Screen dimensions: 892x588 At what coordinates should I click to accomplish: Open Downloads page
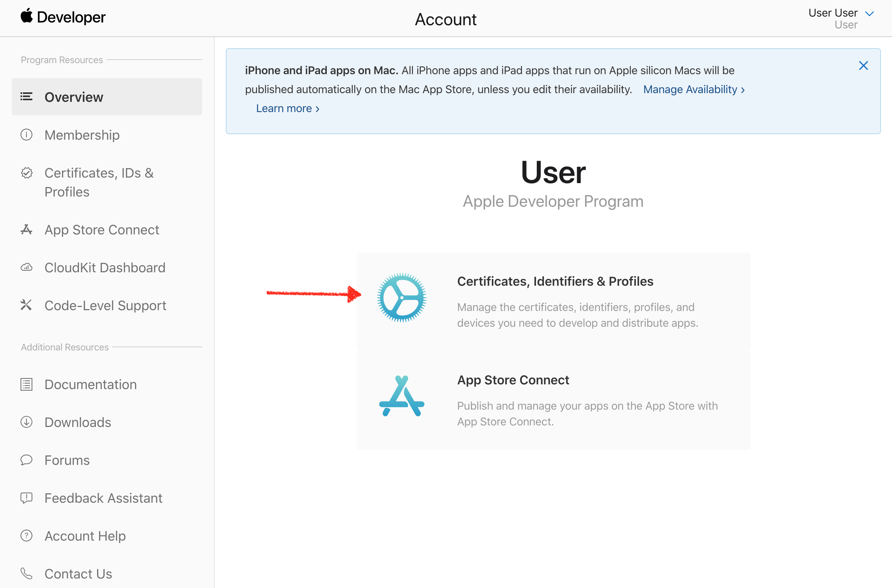click(78, 422)
